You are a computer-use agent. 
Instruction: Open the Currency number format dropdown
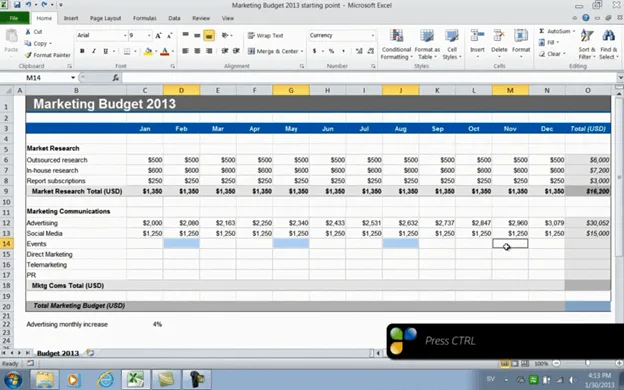point(372,35)
